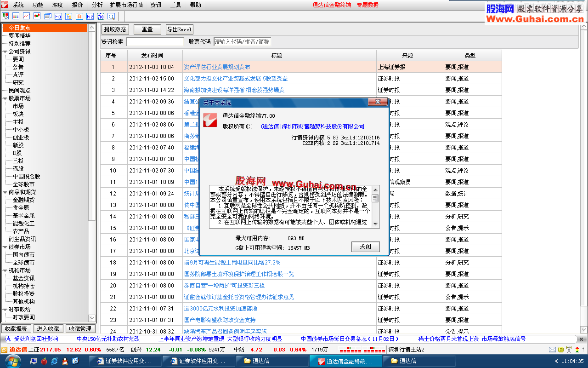Open the red trend line chart icon

[x=27, y=16]
